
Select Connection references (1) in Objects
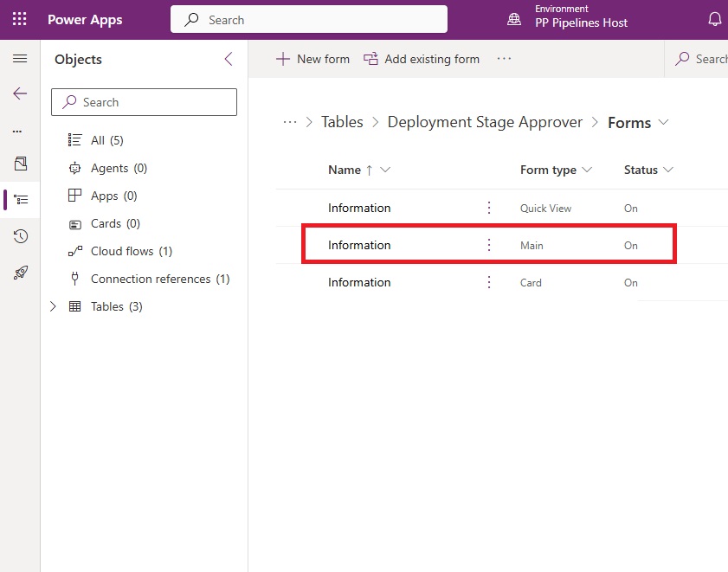160,279
